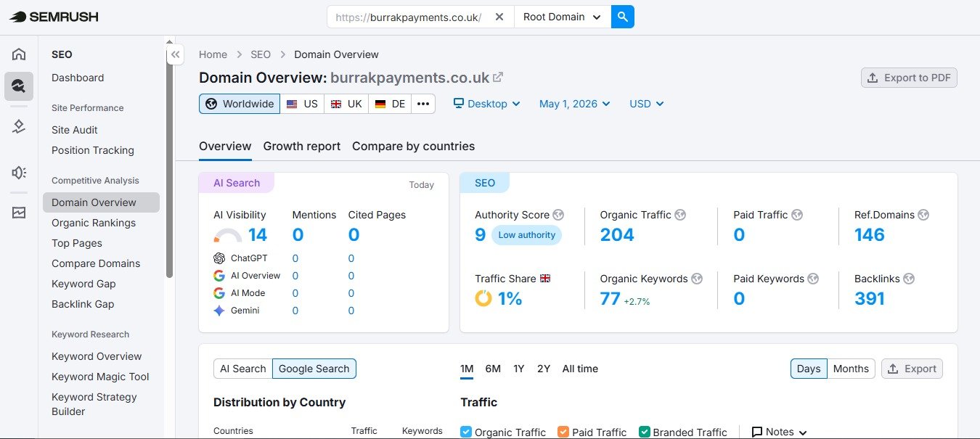The height and width of the screenshot is (439, 980).
Task: Switch to the Growth report tab
Action: click(302, 146)
